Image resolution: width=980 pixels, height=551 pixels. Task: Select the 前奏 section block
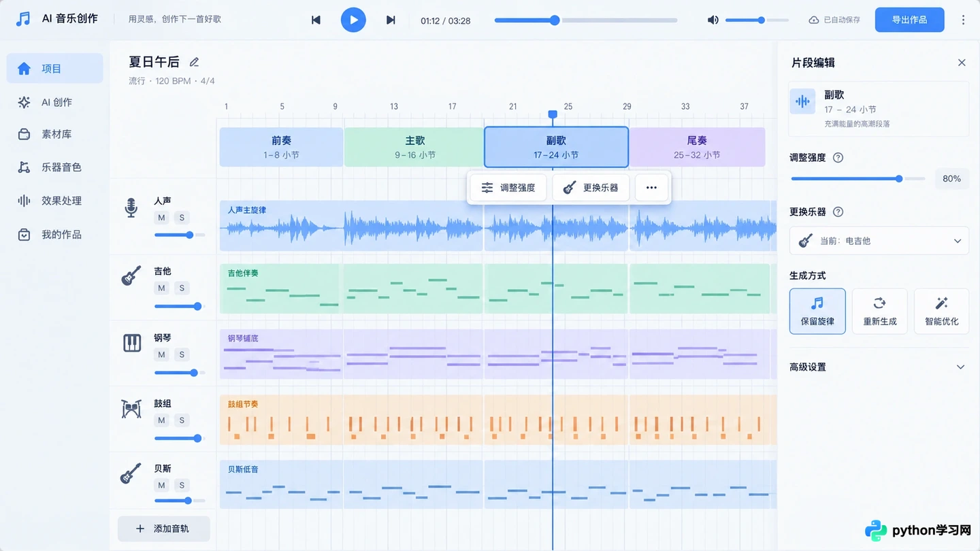281,147
